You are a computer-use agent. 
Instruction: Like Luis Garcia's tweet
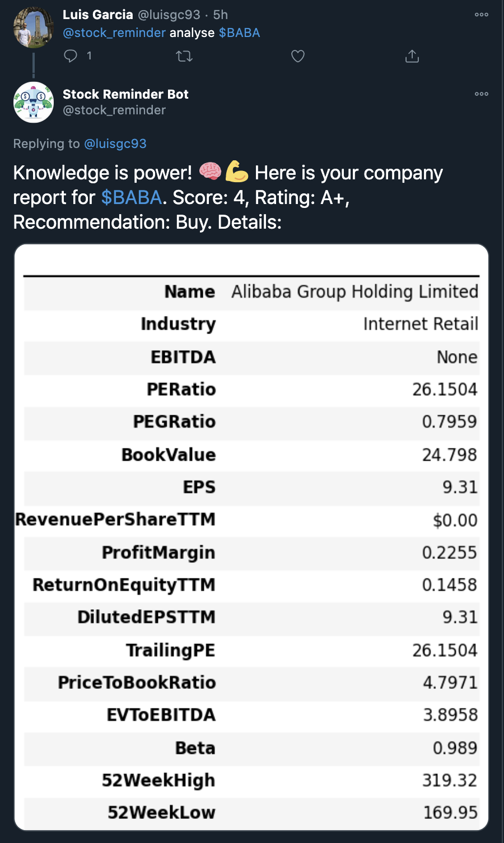[298, 56]
